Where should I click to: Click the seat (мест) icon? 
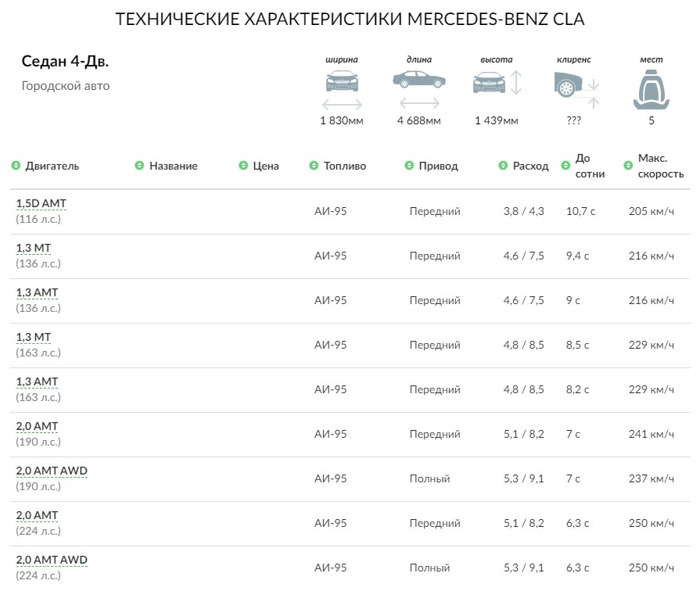[652, 91]
